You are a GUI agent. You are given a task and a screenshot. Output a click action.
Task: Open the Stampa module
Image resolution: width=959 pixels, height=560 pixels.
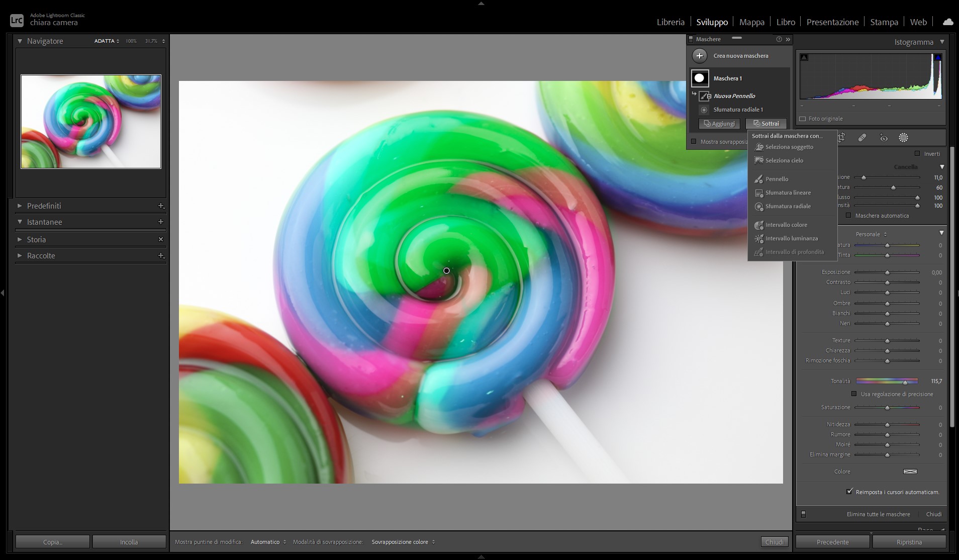pyautogui.click(x=884, y=22)
